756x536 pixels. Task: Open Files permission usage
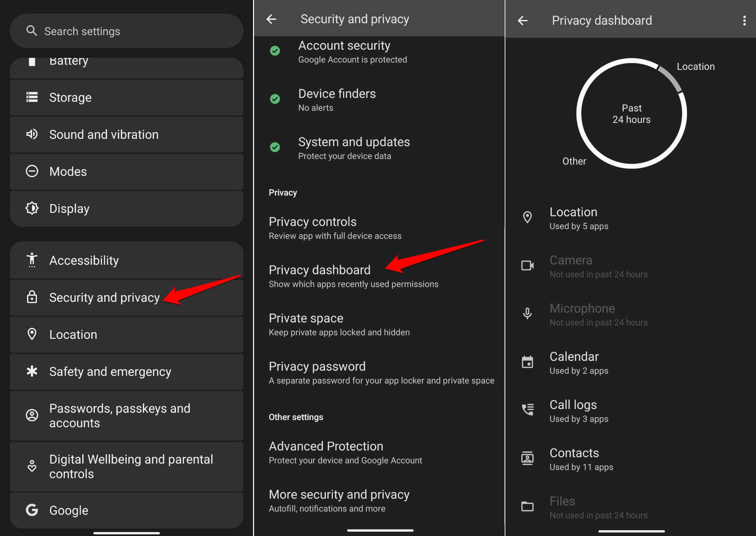point(631,507)
